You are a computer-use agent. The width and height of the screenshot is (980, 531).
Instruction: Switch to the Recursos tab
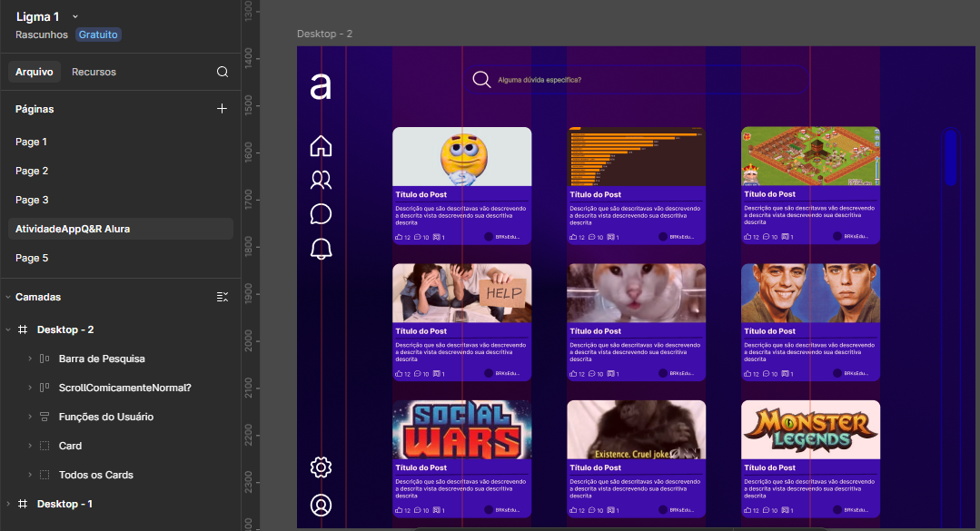coord(94,72)
